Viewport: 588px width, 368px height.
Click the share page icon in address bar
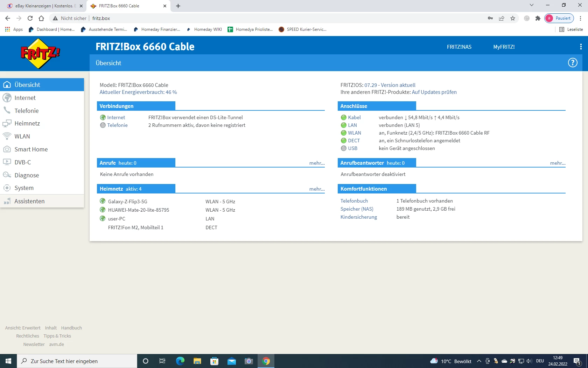point(502,18)
